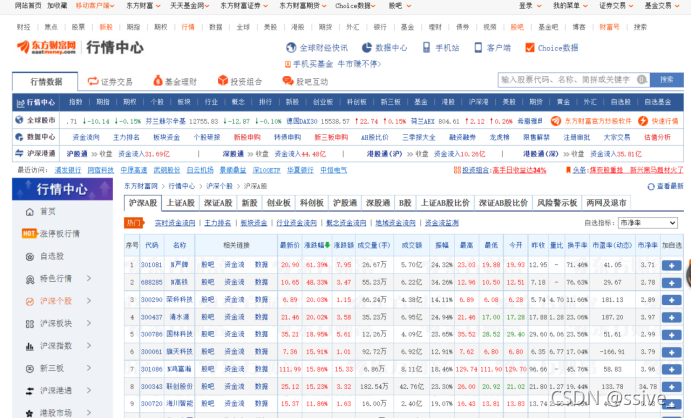This screenshot has height=418, width=691.
Task: Switch to the 创业板 tab
Action: tap(279, 203)
